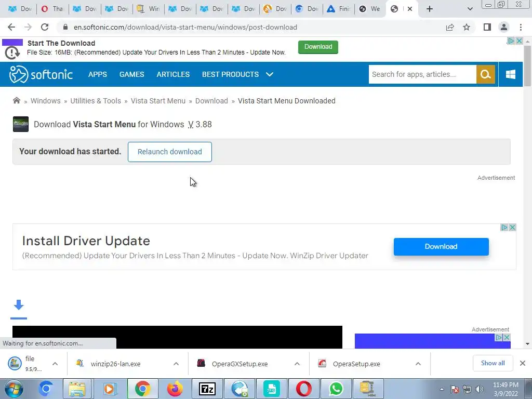Open the Chrome profile avatar
The height and width of the screenshot is (399, 532).
click(x=504, y=27)
